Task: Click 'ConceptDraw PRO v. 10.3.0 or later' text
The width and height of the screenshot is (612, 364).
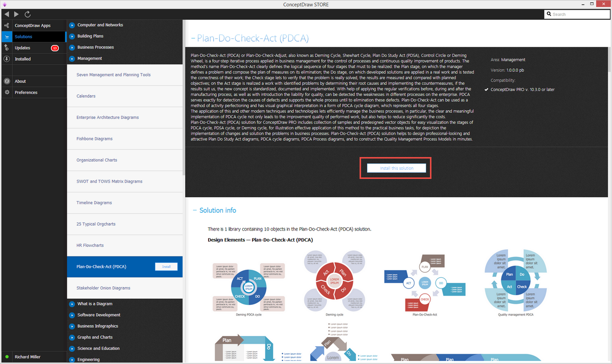Action: [x=523, y=90]
